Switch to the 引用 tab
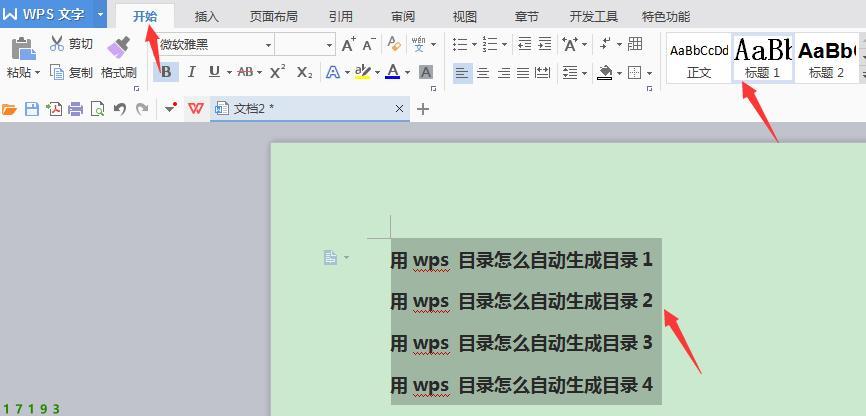 341,17
